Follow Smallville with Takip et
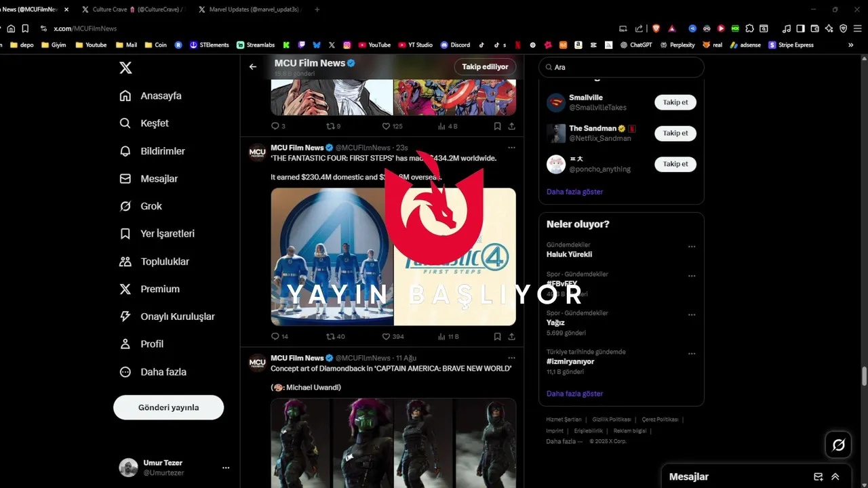 click(675, 102)
